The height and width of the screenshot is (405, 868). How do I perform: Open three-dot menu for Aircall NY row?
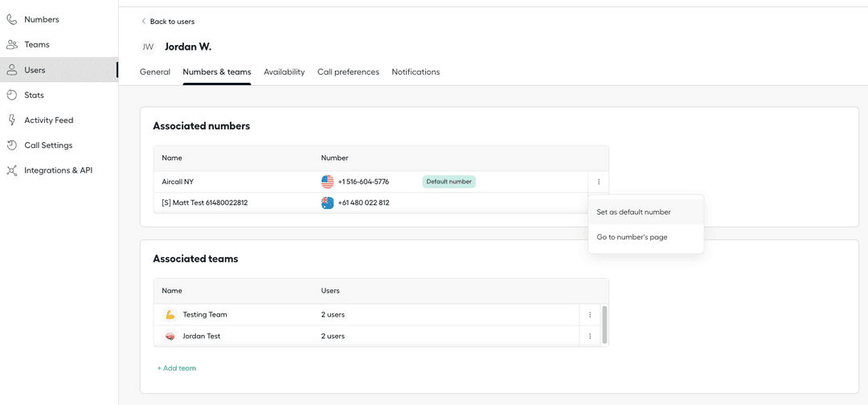click(x=599, y=182)
